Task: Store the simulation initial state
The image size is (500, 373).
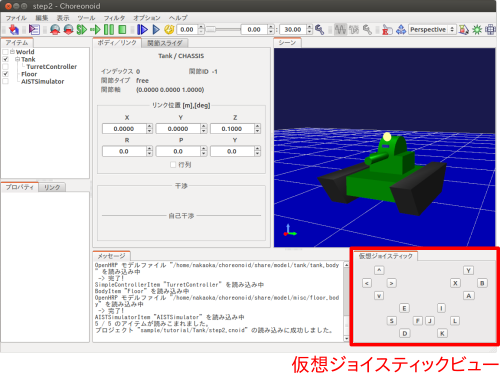Action: pyautogui.click(x=55, y=30)
